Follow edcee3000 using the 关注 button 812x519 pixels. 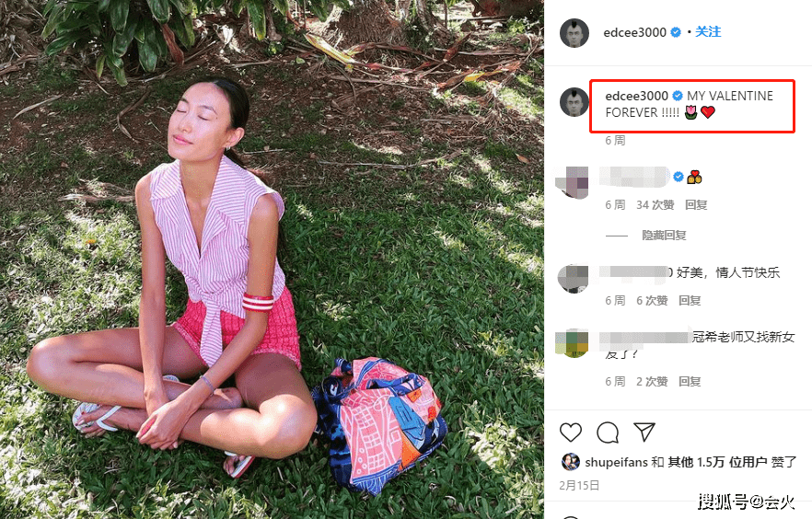(708, 31)
